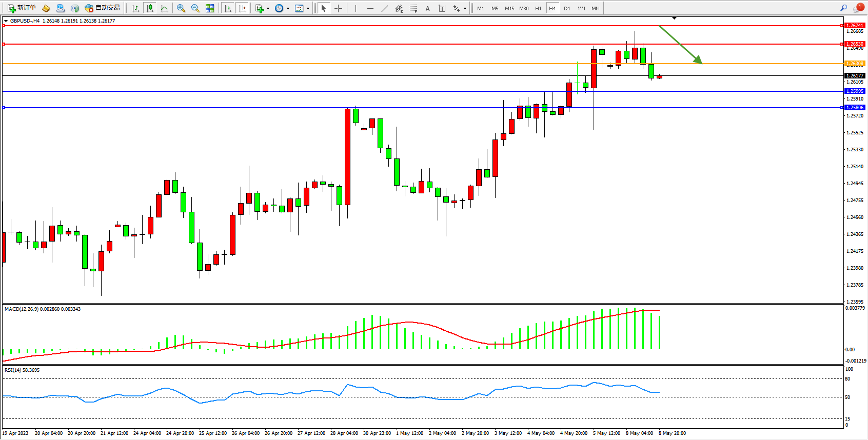This screenshot has height=440, width=868.
Task: Switch to the M15 timeframe
Action: 509,8
